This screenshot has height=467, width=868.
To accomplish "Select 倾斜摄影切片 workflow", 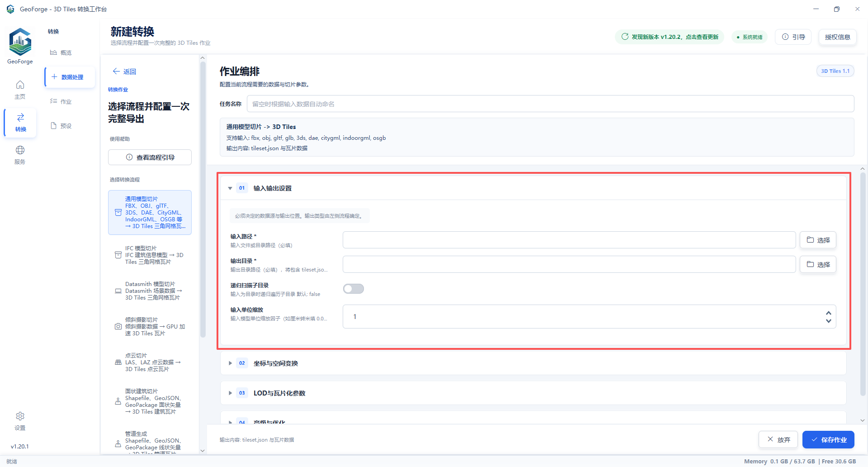I will pyautogui.click(x=150, y=326).
